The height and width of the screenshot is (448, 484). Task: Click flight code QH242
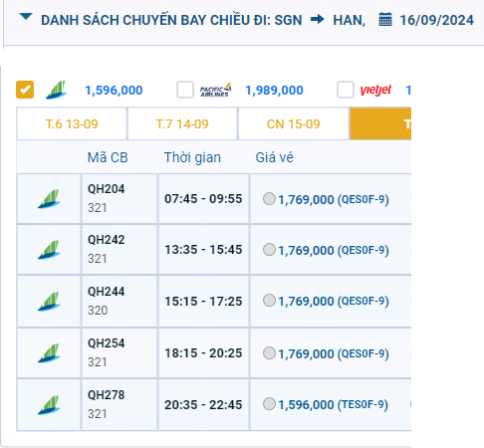click(107, 240)
